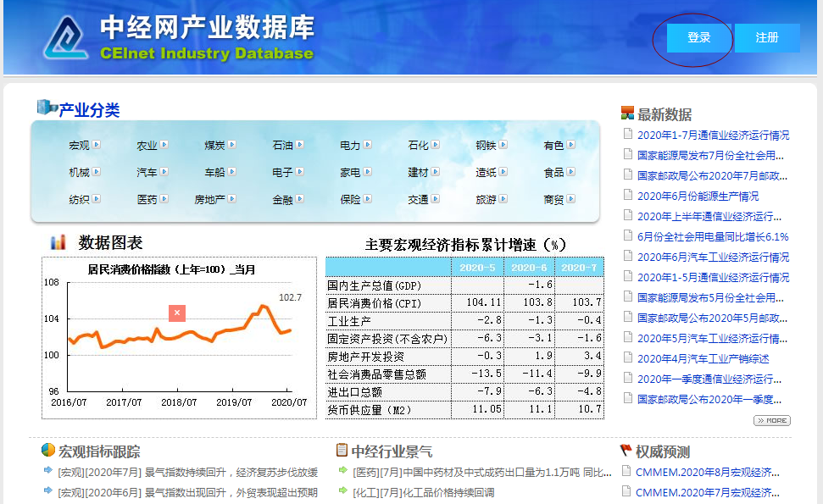Click document icon beside 2020年5月汽车工业经济运行情
This screenshot has height=504, width=823.
[x=628, y=336]
